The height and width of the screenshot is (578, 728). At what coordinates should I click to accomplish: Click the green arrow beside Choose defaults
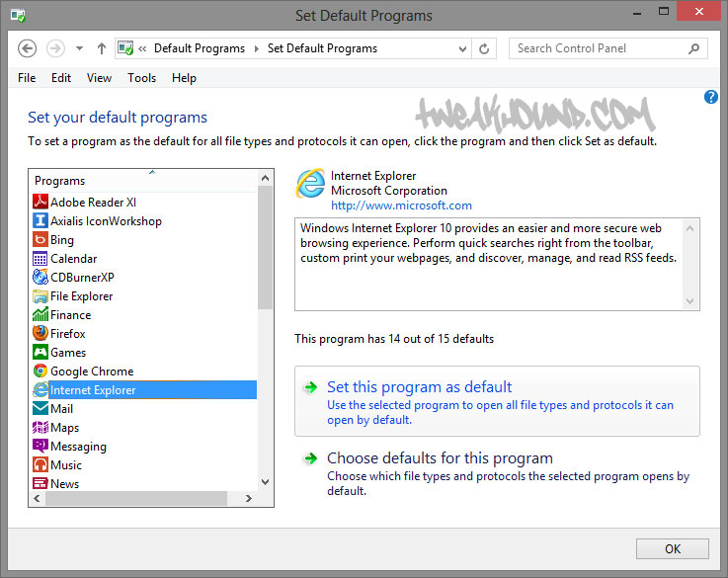tap(310, 458)
